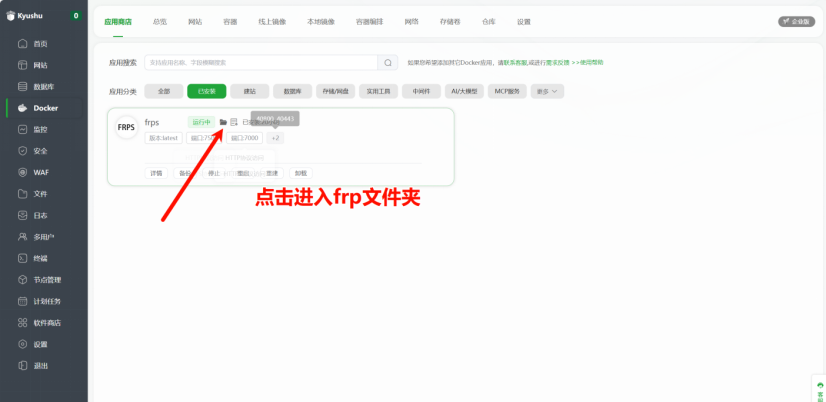Filter apps by MCP服务 category
The height and width of the screenshot is (402, 826).
pyautogui.click(x=507, y=91)
